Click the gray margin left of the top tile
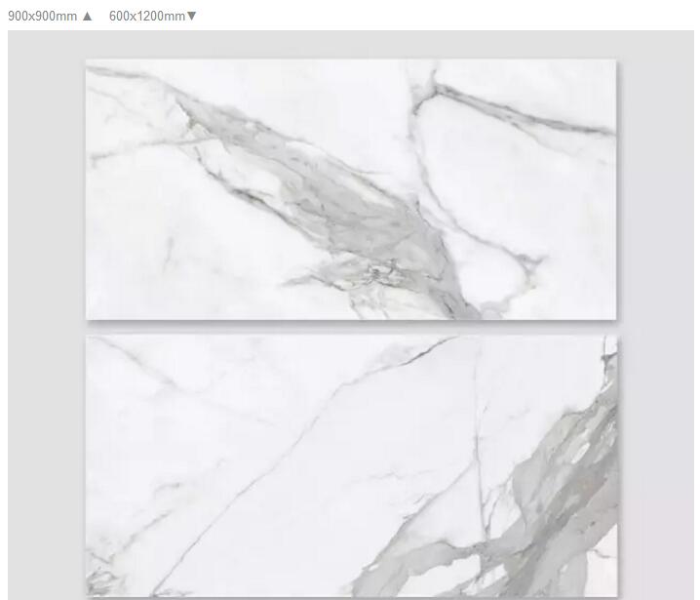This screenshot has height=600, width=700. (46, 189)
